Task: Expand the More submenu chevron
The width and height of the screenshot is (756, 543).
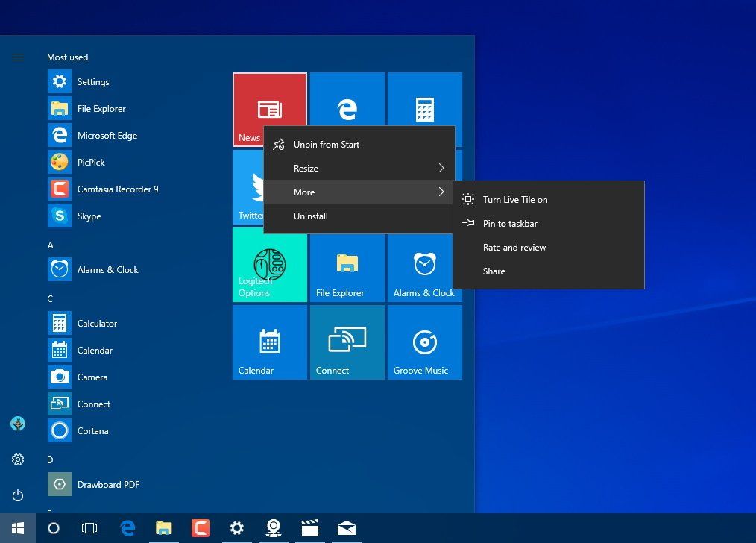Action: click(x=442, y=192)
